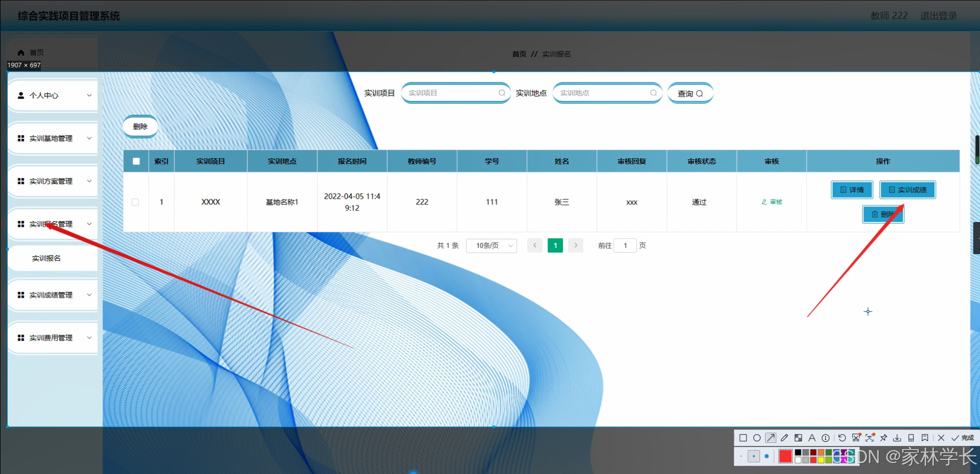
Task: Click the save/download screenshot icon
Action: [x=898, y=438]
